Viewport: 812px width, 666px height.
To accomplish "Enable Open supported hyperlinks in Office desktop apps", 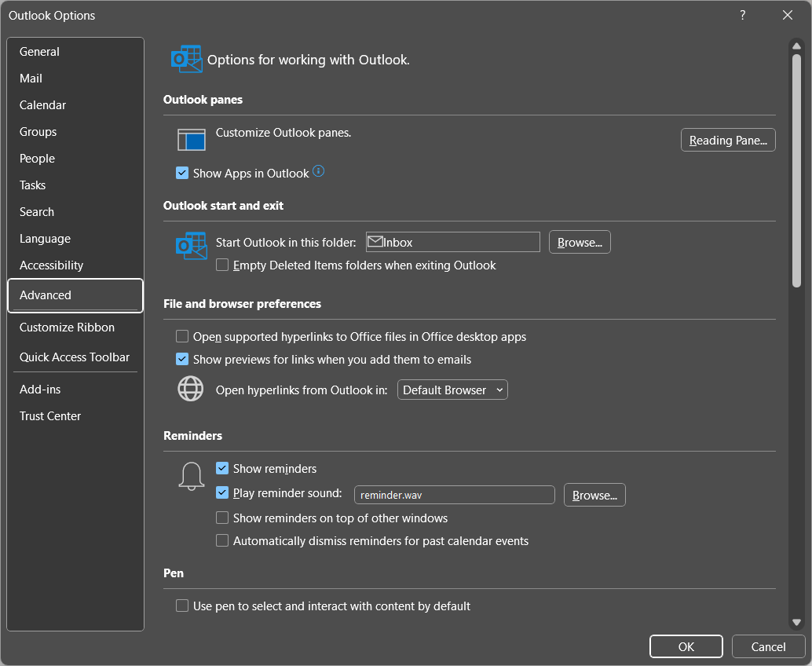I will (181, 337).
